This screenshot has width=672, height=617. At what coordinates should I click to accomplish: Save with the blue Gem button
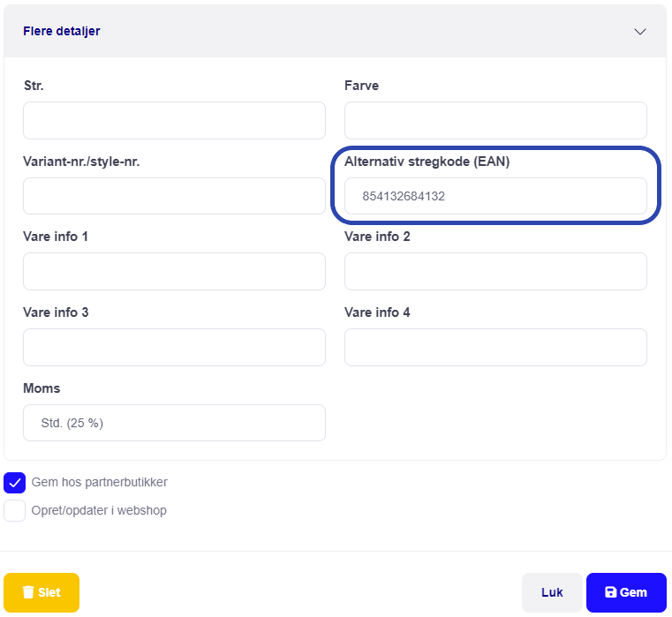pyautogui.click(x=626, y=592)
